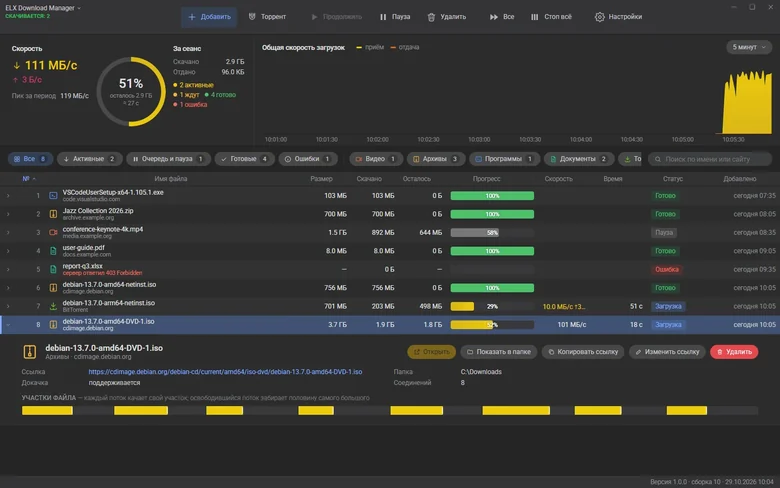Click 'сервер ответил 403 Forbidden' error text
This screenshot has height=488, width=780.
[102, 273]
